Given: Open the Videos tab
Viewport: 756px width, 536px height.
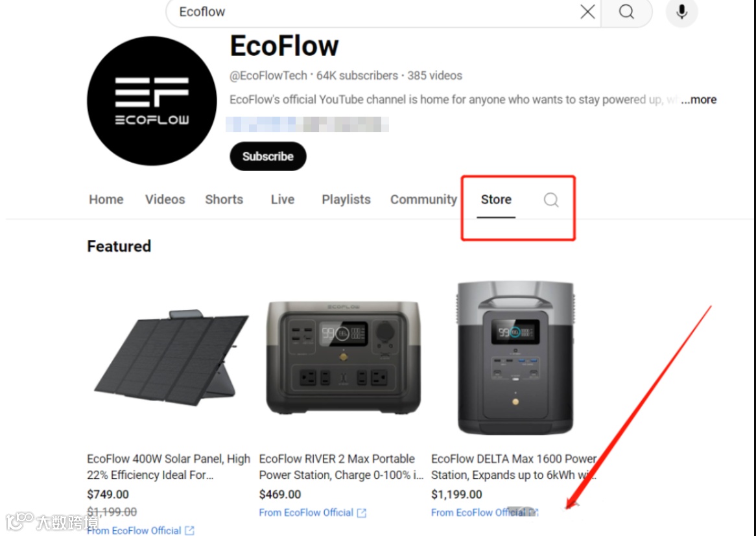Looking at the screenshot, I should tap(165, 200).
